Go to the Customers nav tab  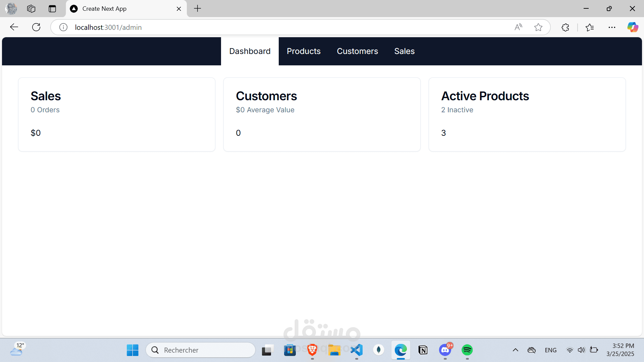[357, 51]
